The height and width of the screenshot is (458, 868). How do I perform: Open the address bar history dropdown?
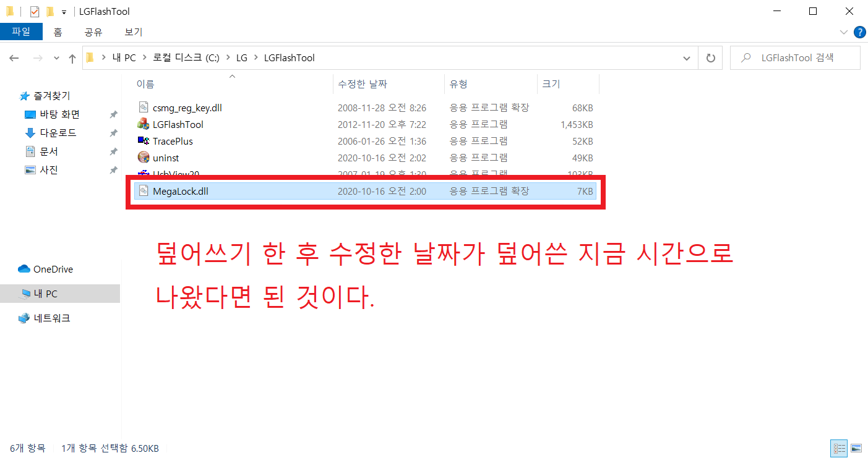tap(686, 58)
